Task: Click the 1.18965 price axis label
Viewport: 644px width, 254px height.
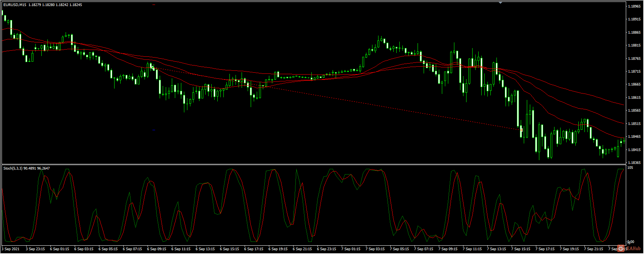Action: [635, 6]
